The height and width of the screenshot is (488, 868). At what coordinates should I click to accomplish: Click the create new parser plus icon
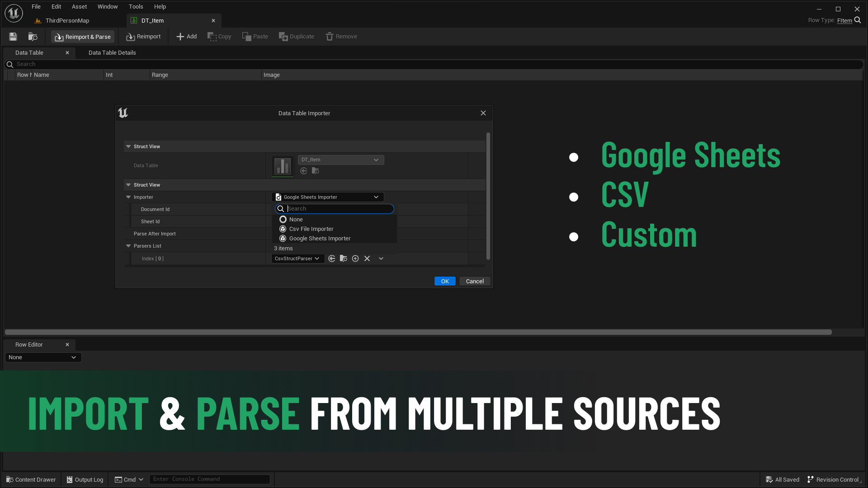(x=355, y=258)
